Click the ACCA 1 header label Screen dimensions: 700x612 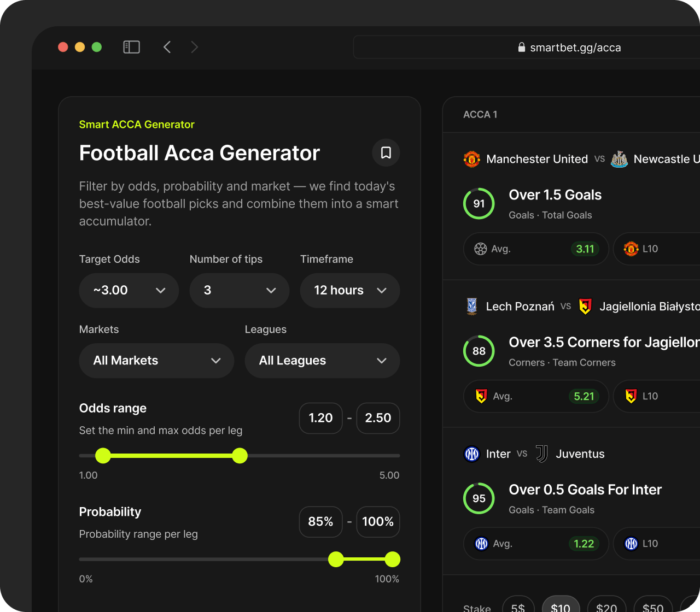[x=480, y=115]
